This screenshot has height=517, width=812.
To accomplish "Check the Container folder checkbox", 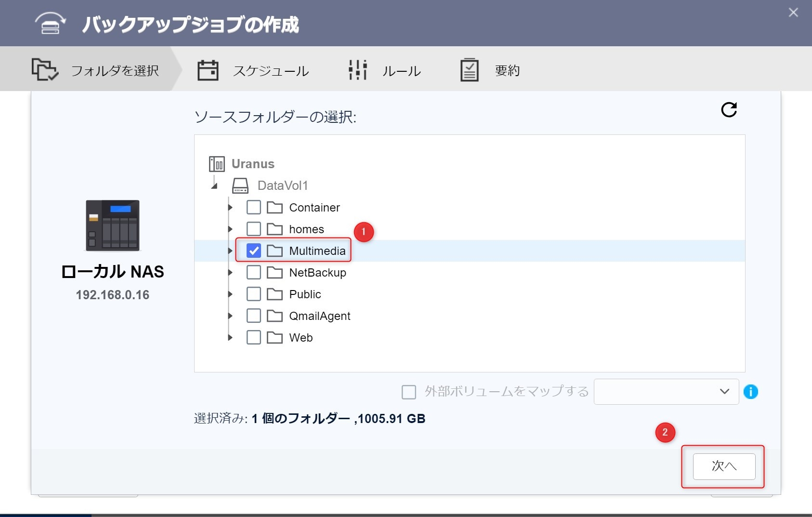I will pos(254,208).
